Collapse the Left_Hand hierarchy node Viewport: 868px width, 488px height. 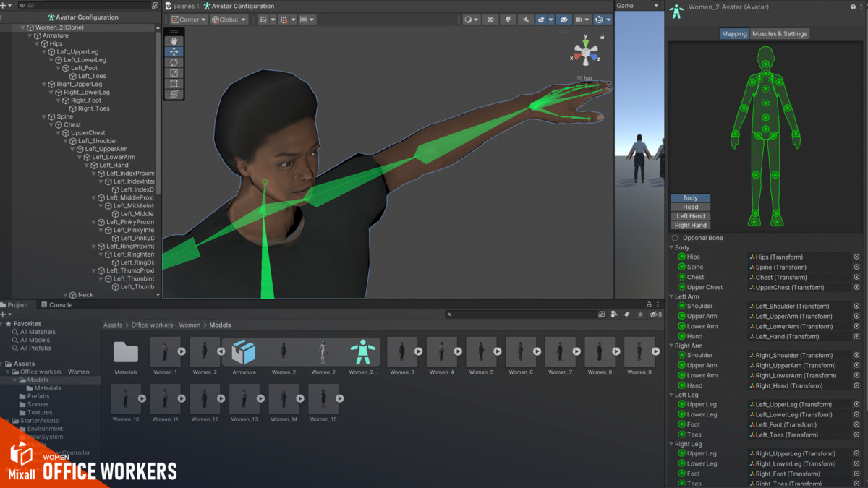coord(88,166)
